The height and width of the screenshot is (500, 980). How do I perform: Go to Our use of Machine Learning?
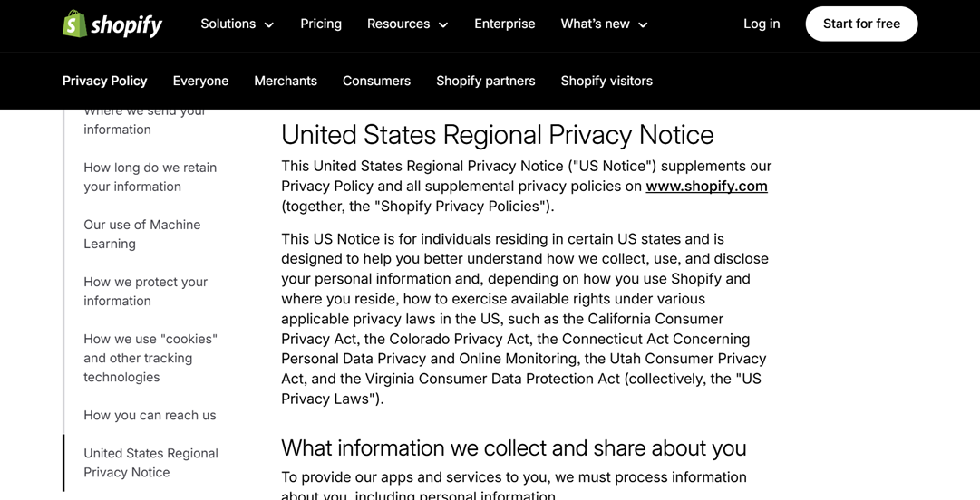tap(141, 235)
